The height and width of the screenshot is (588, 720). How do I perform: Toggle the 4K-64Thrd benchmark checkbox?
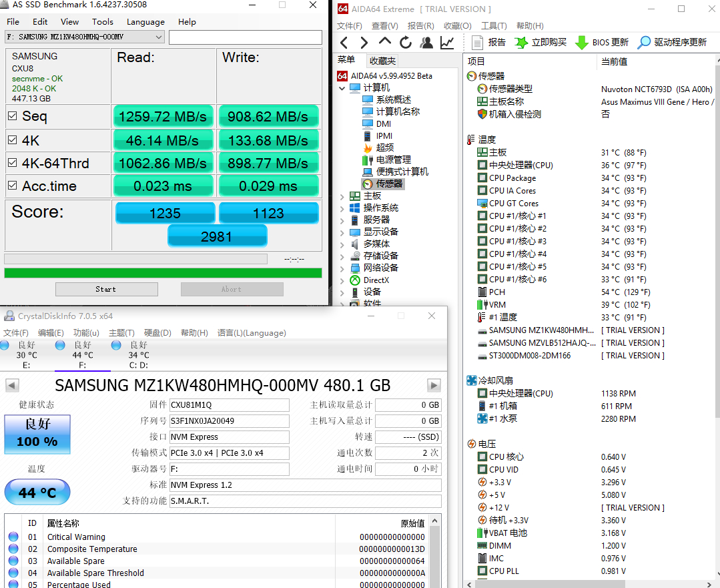coord(13,163)
